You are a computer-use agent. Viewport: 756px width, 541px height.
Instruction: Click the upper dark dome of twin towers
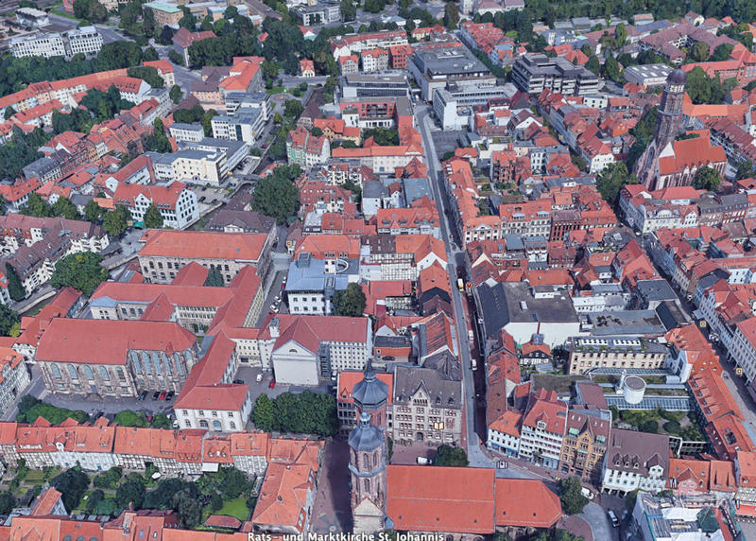click(370, 387)
